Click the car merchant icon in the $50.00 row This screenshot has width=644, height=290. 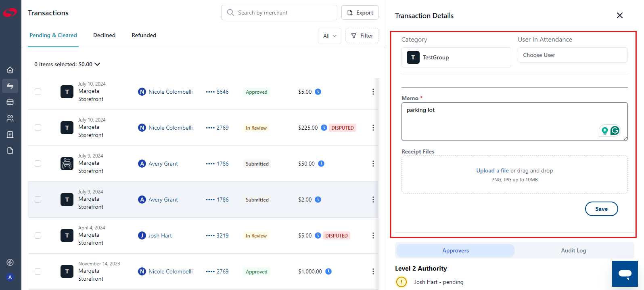(x=67, y=164)
